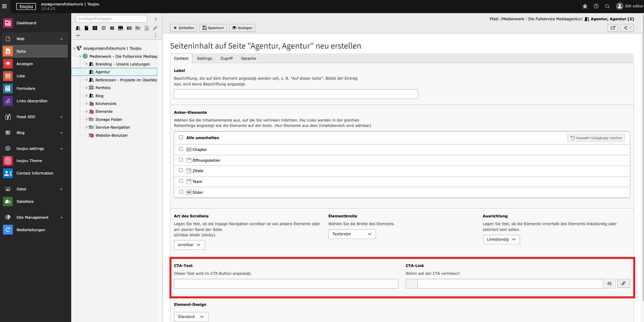Select Kitchensink page in tree
Viewport: 644px width, 322px height.
pos(106,104)
